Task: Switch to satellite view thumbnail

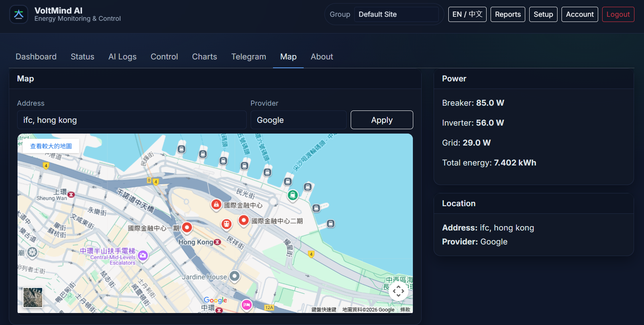Action: click(33, 297)
